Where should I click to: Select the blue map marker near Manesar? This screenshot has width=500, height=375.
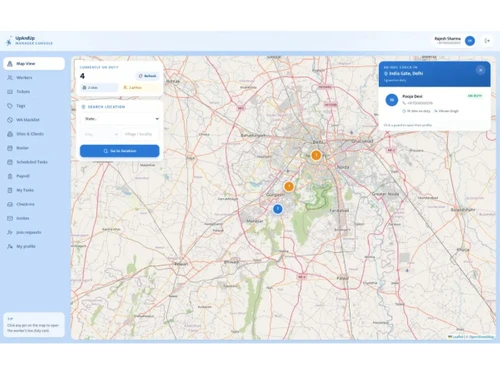pyautogui.click(x=278, y=209)
